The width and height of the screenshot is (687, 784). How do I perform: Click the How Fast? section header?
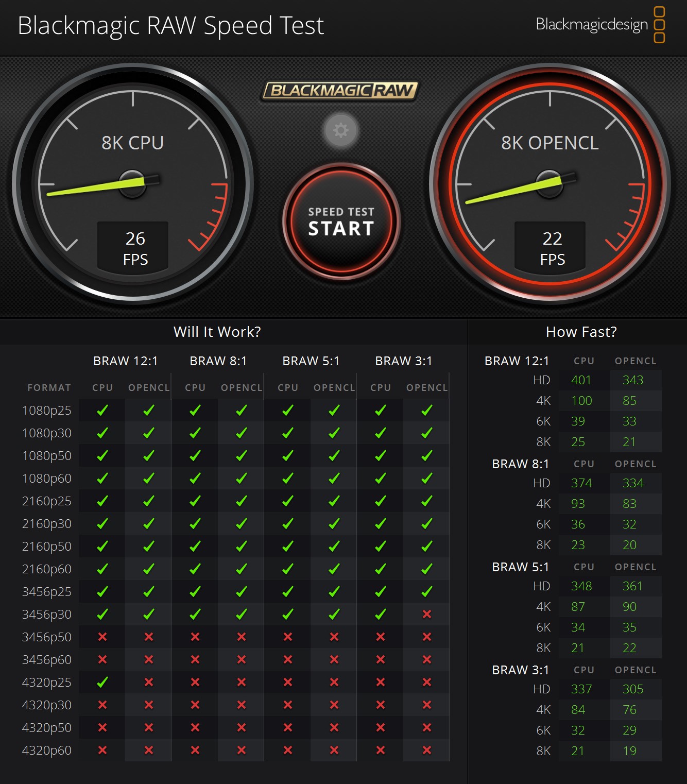[x=581, y=332]
